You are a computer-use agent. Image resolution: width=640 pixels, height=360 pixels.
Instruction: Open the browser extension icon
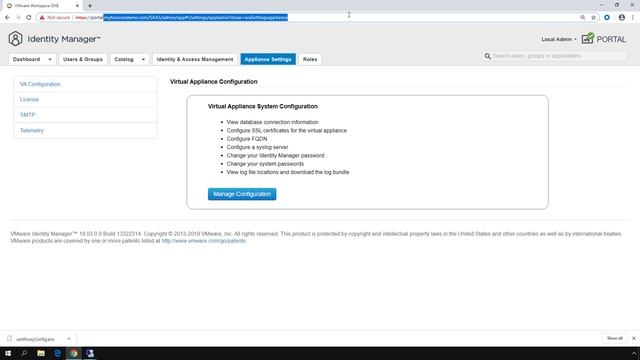(x=607, y=18)
